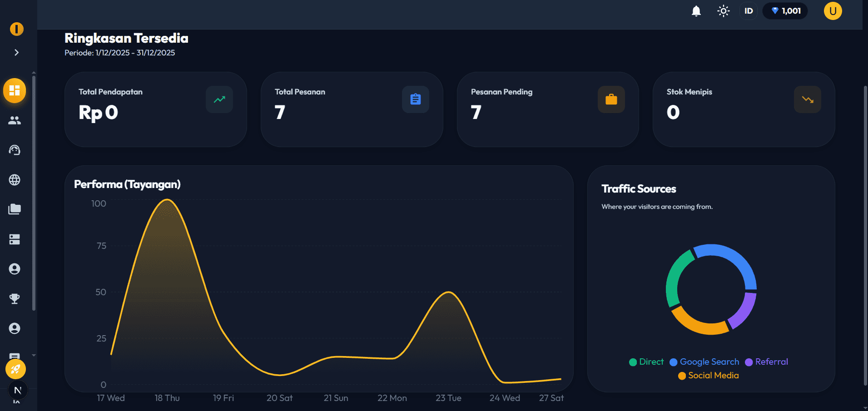This screenshot has width=868, height=411.
Task: Select the Users icon in the sidebar
Action: click(x=15, y=120)
